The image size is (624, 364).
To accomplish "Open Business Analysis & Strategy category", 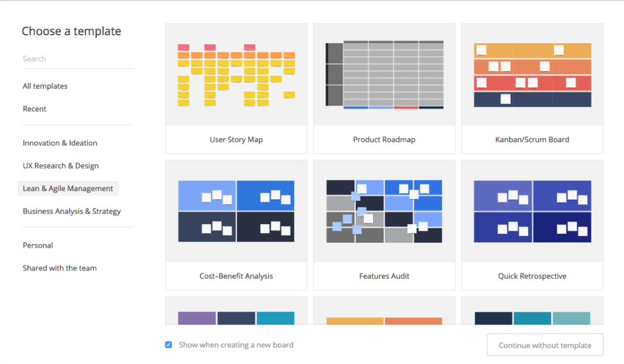I will (x=72, y=211).
